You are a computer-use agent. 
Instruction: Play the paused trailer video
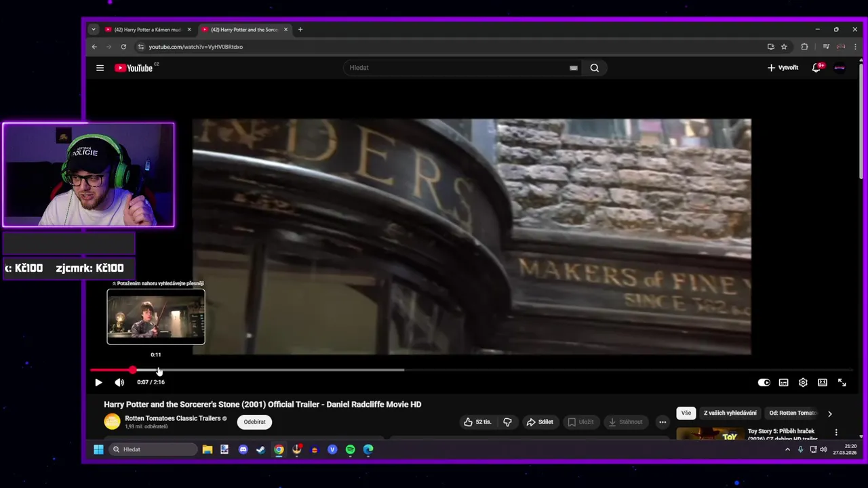tap(98, 382)
